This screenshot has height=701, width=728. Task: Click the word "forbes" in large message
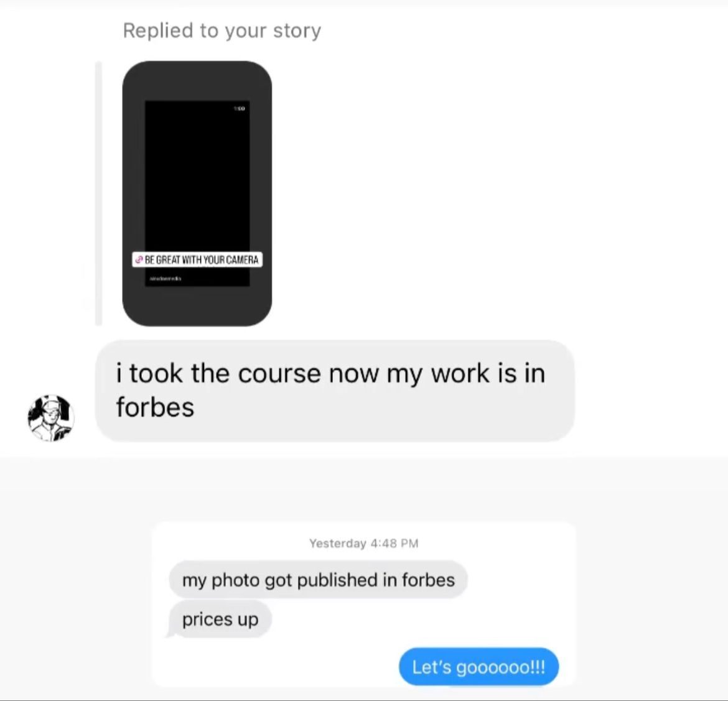155,407
